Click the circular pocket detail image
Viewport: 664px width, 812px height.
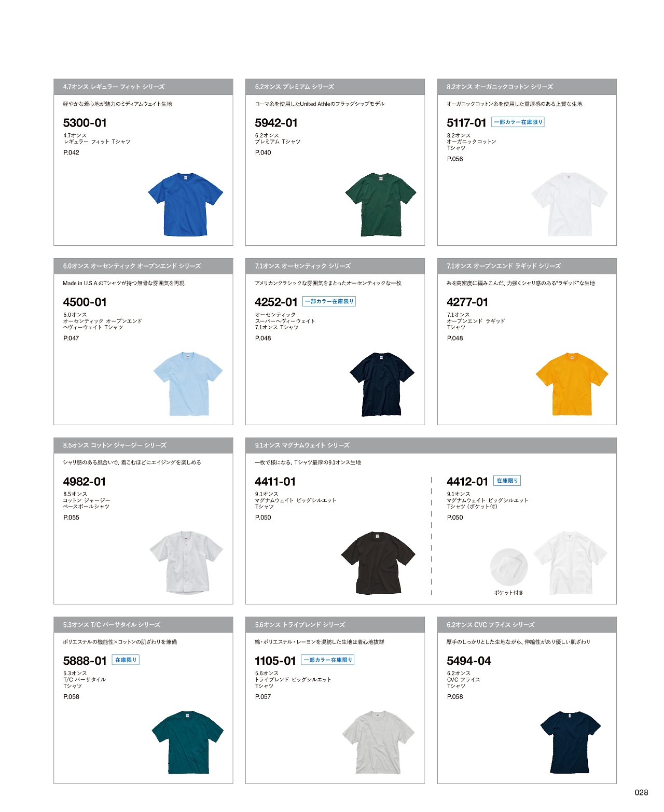pyautogui.click(x=509, y=567)
